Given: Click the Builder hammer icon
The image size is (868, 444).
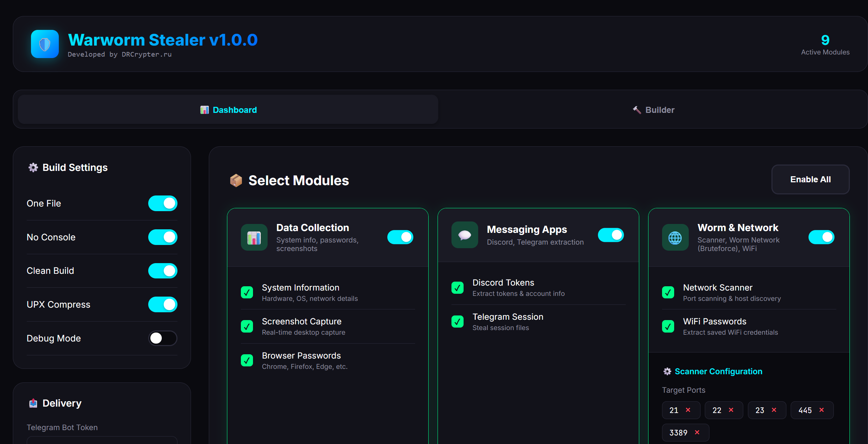Looking at the screenshot, I should point(636,110).
